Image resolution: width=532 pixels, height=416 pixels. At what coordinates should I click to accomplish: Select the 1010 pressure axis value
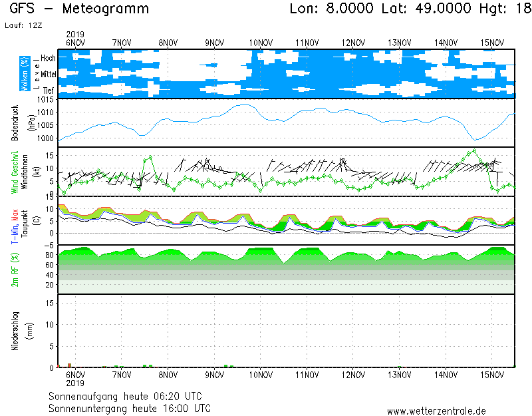45,112
